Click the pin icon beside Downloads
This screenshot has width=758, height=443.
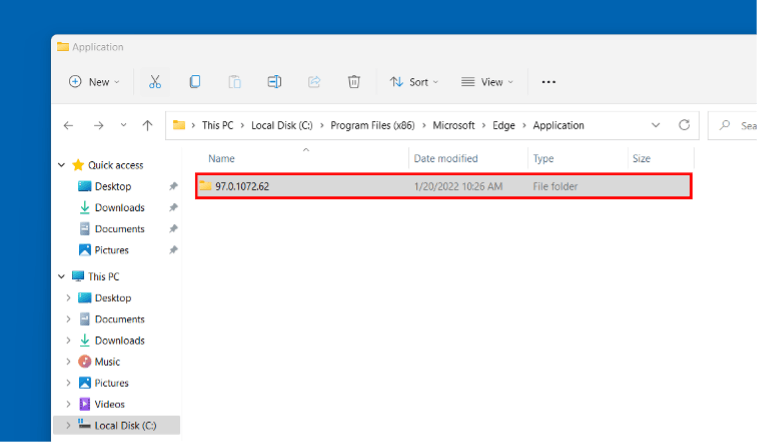click(x=173, y=207)
